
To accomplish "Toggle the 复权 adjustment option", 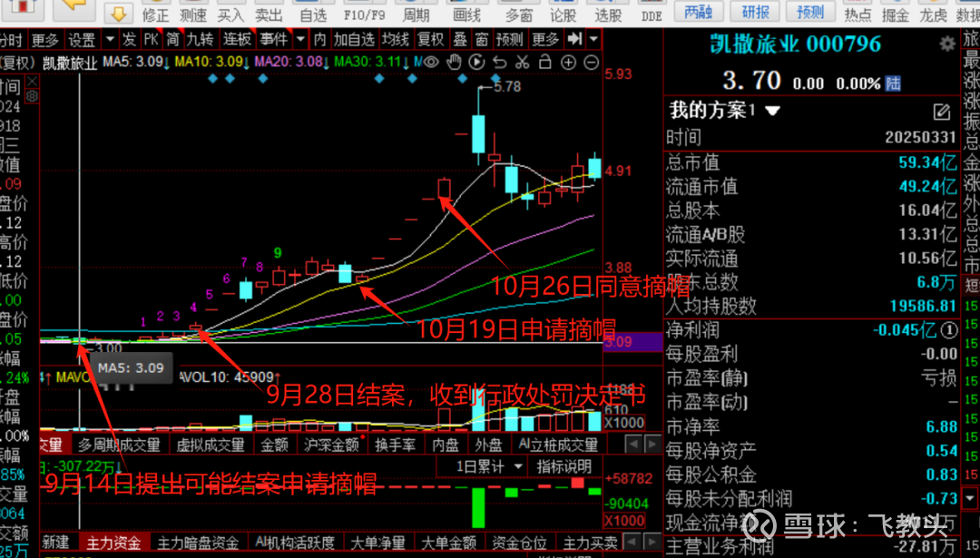I will pos(431,39).
